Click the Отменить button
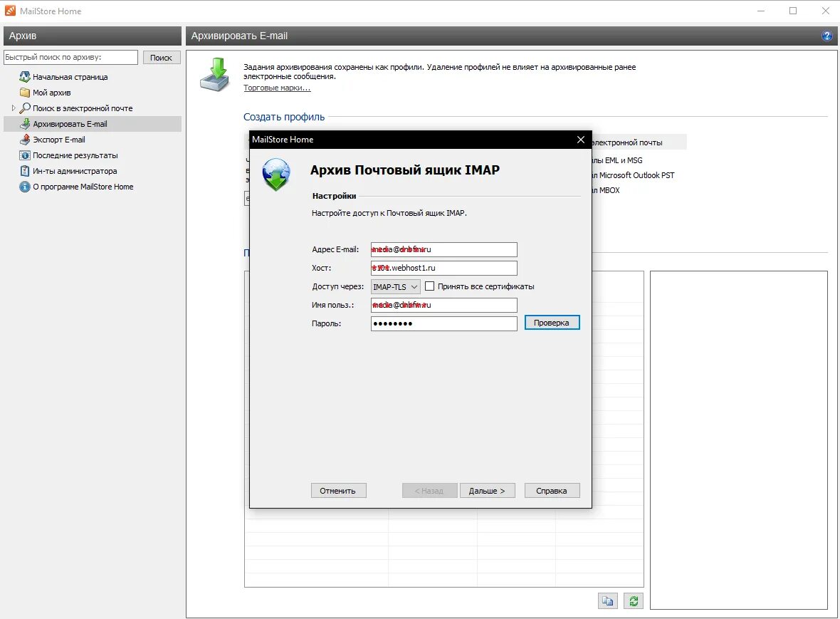Viewport: 840px width, 619px height. (x=338, y=490)
